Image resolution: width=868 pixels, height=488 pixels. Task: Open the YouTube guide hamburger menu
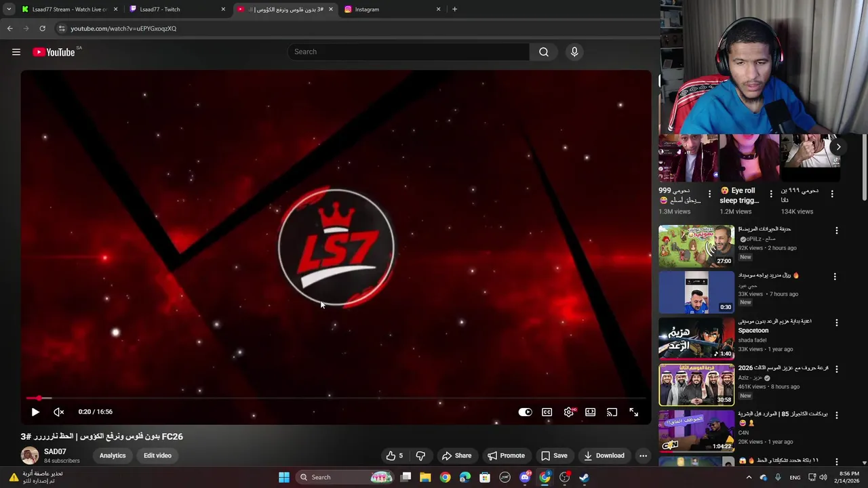coord(16,52)
